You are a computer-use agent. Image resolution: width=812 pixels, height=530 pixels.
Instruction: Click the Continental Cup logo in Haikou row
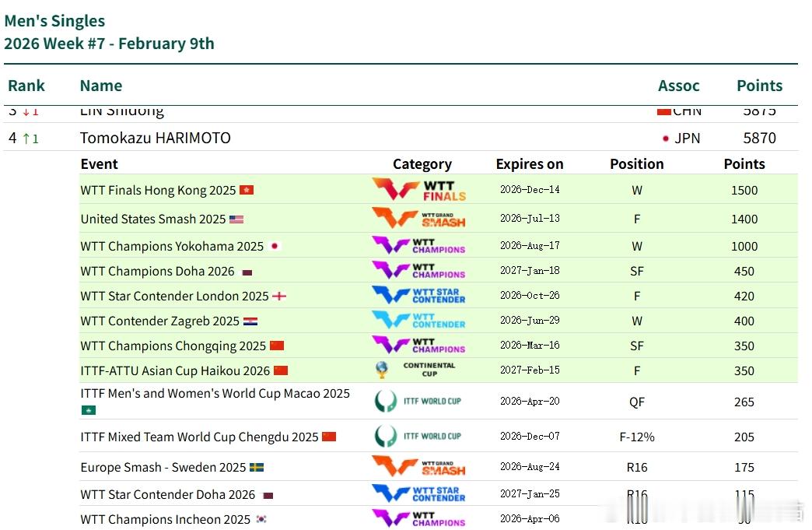click(x=415, y=370)
